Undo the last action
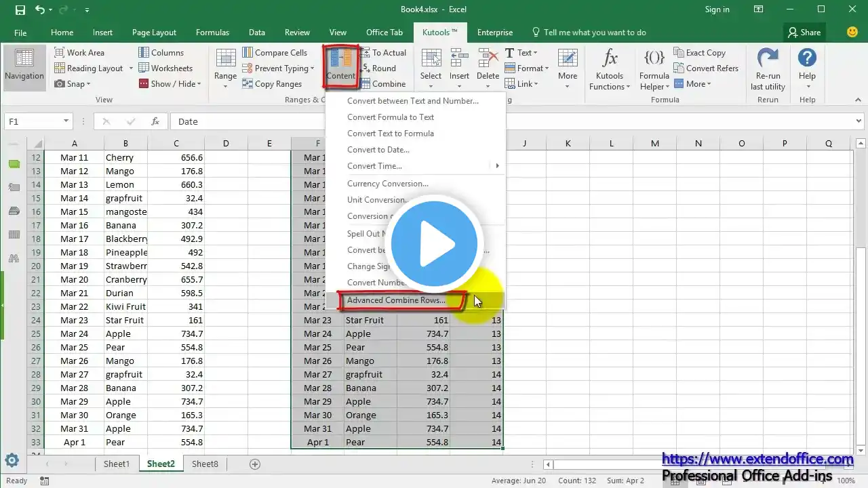This screenshot has width=868, height=488. [x=39, y=9]
